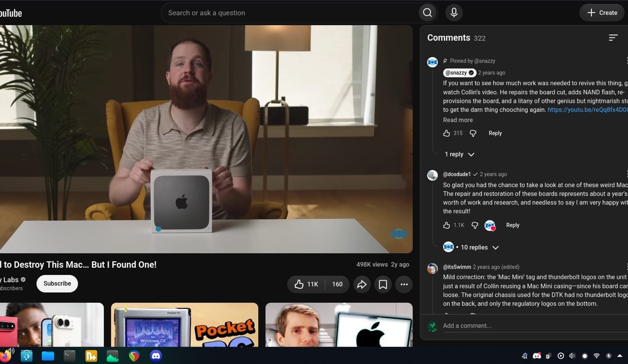Open the power lightning tray icon
The width and height of the screenshot is (628, 364).
point(608,356)
